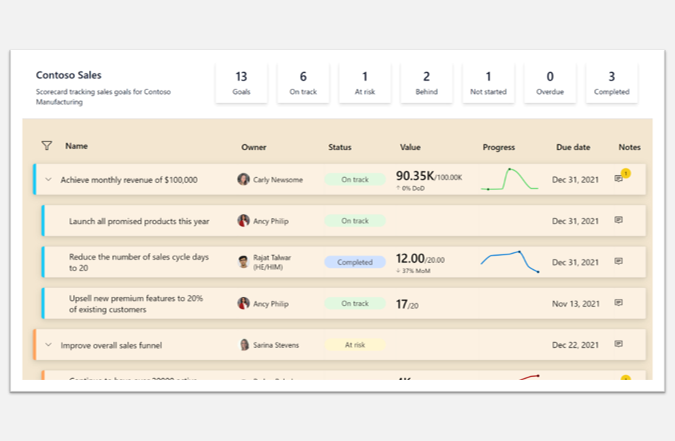The width and height of the screenshot is (675, 441).
Task: Open notes for Achieve monthly revenue goal
Action: tap(619, 179)
